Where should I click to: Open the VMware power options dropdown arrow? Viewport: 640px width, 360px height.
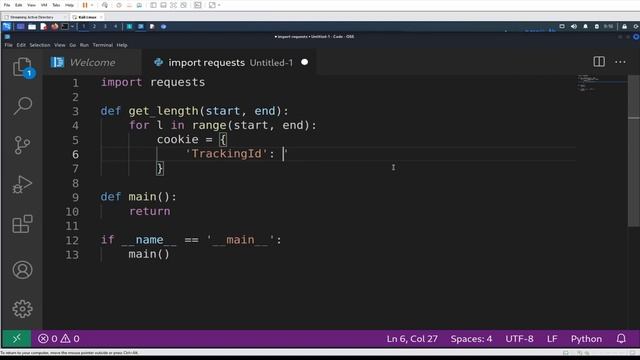click(92, 5)
